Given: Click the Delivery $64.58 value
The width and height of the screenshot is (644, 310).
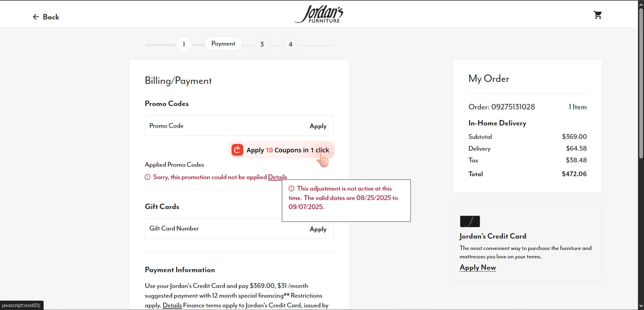Looking at the screenshot, I should click(x=576, y=148).
